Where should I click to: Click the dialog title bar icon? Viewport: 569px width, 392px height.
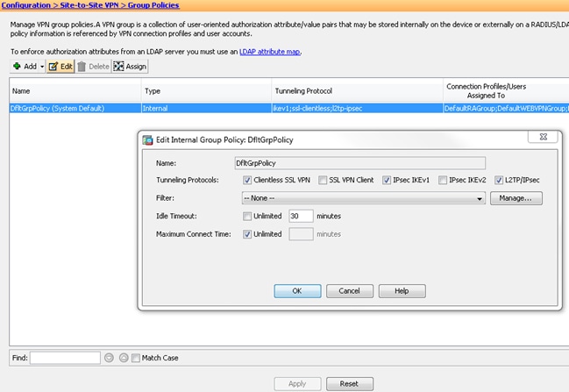click(147, 140)
